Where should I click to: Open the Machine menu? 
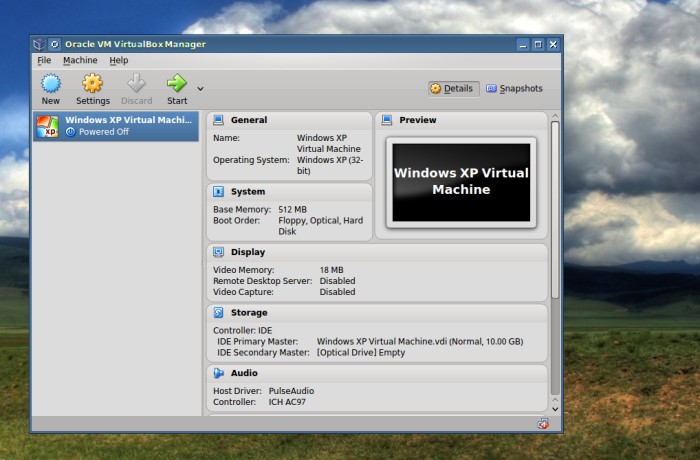pos(80,60)
